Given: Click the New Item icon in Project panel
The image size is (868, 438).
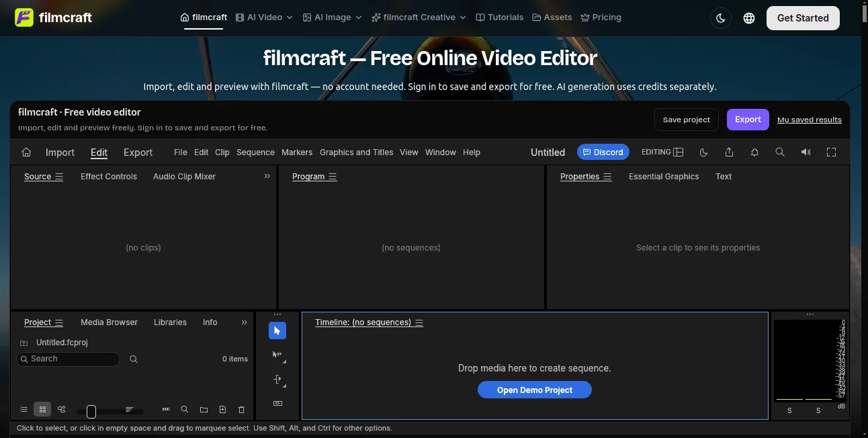Looking at the screenshot, I should point(222,409).
